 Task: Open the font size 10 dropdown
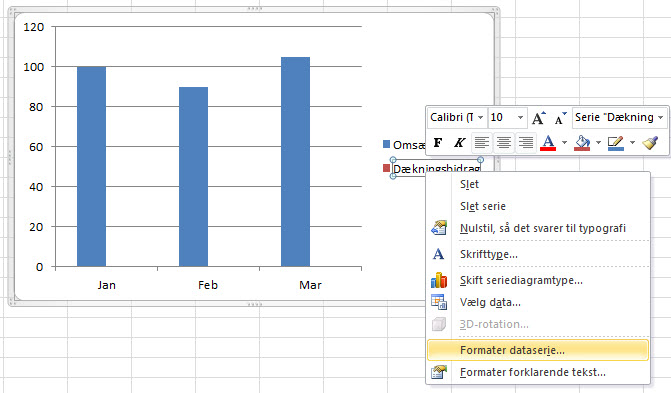[x=520, y=117]
